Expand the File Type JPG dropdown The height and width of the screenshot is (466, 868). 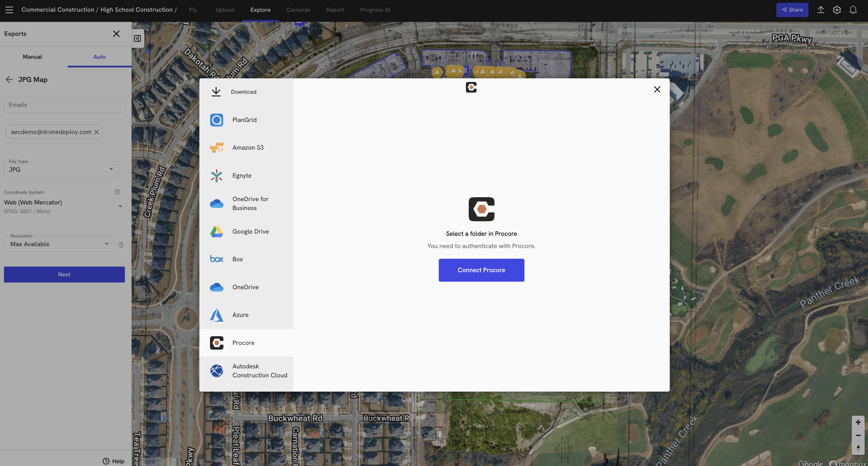61,169
